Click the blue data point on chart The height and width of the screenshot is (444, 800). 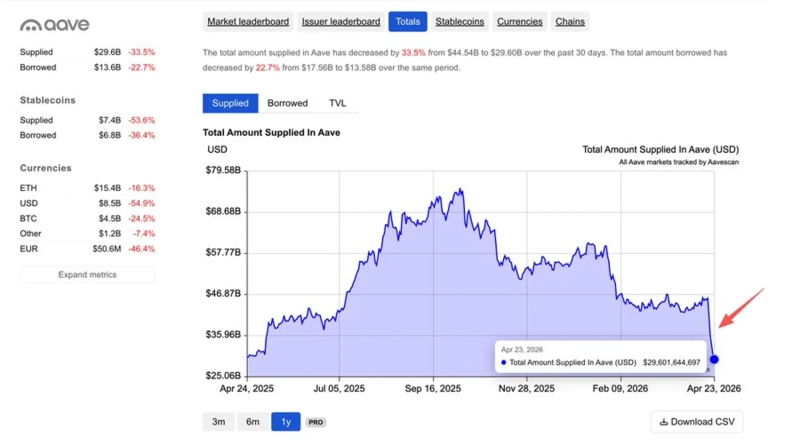click(714, 360)
